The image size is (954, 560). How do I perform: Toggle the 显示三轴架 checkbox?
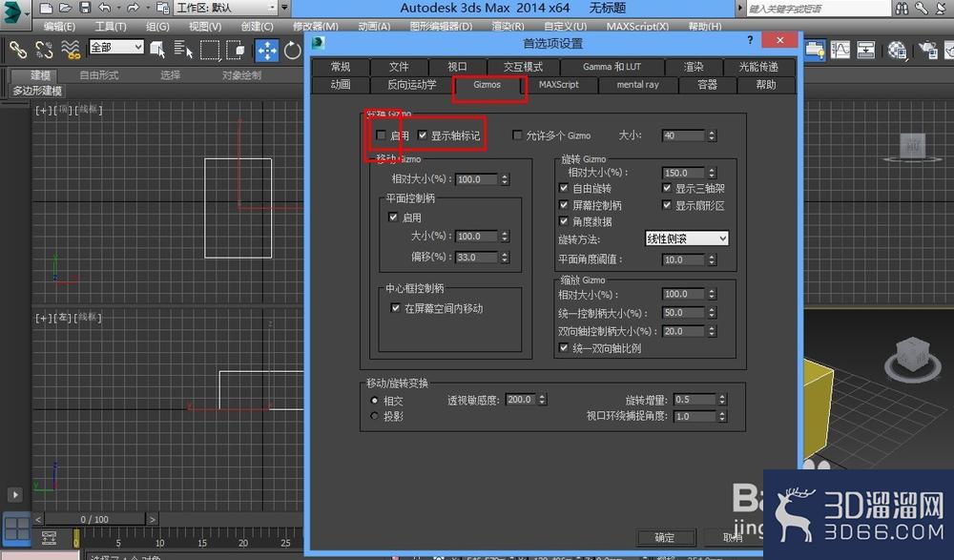click(x=667, y=188)
